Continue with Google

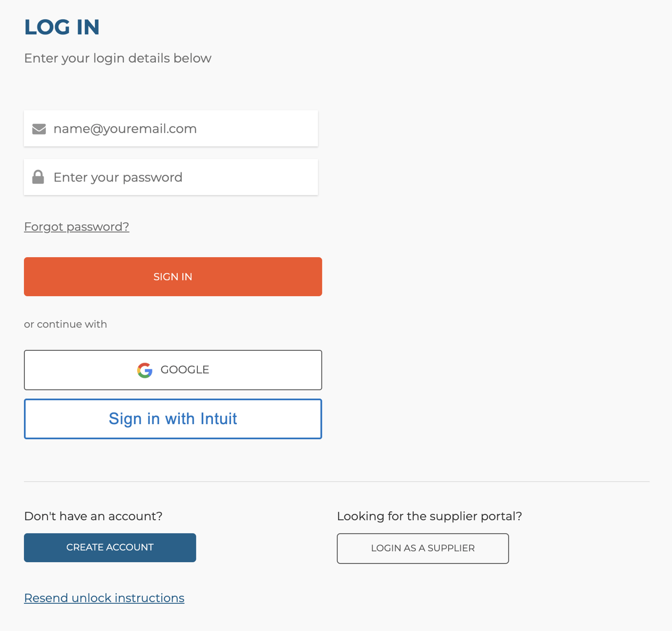pos(173,369)
